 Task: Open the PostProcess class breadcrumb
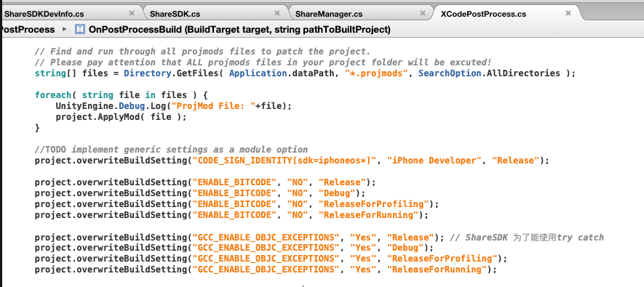(x=28, y=30)
